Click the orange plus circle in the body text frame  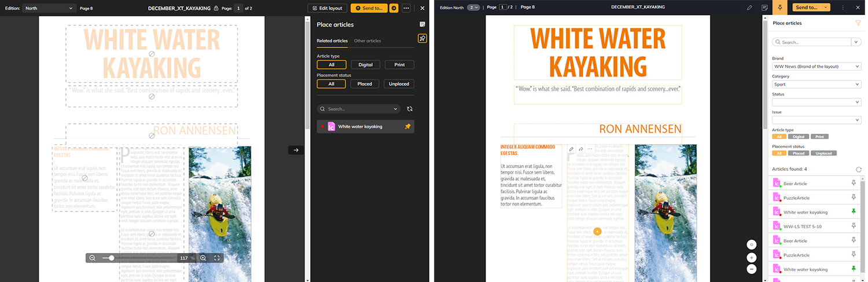click(x=597, y=231)
